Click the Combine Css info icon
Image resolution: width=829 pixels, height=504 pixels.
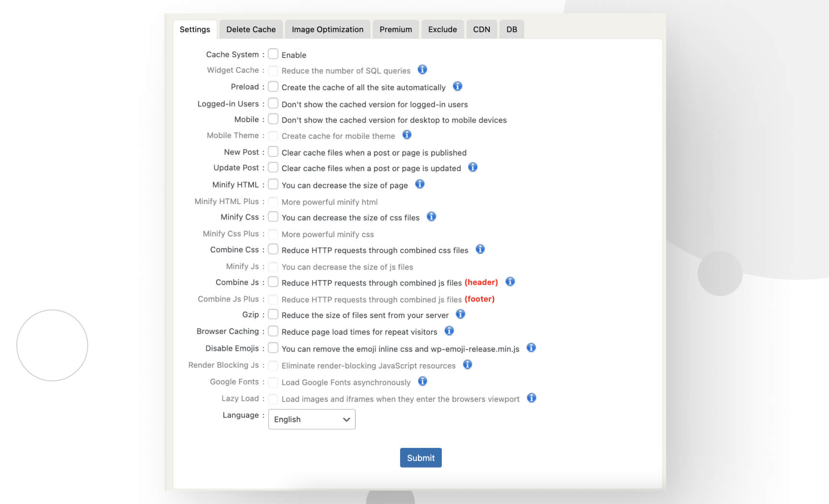click(x=480, y=249)
